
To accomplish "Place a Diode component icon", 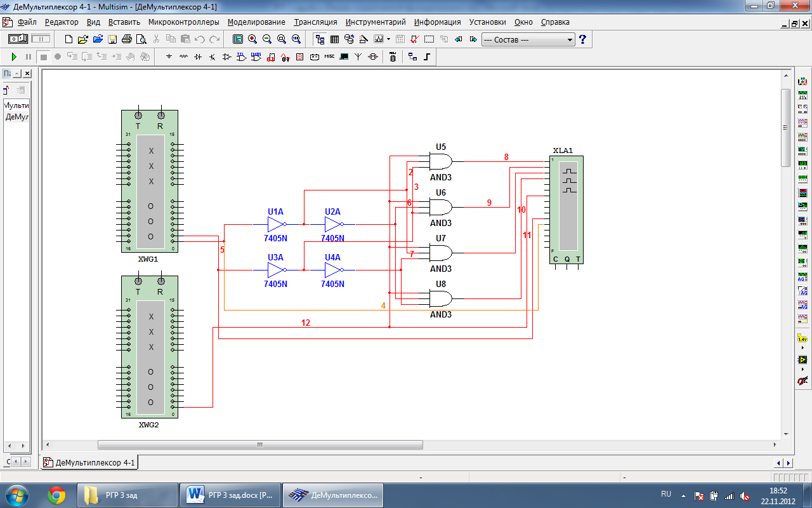I will coord(198,57).
